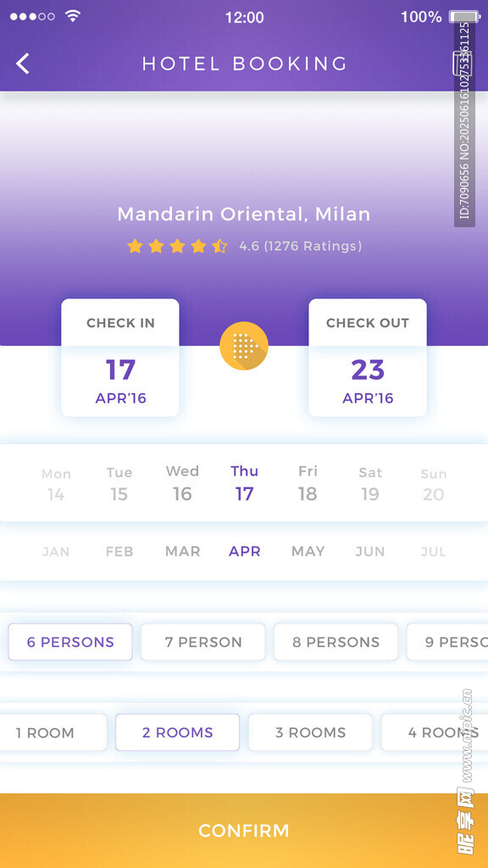Switch month to MAY
Image resolution: width=488 pixels, height=868 pixels.
click(308, 551)
